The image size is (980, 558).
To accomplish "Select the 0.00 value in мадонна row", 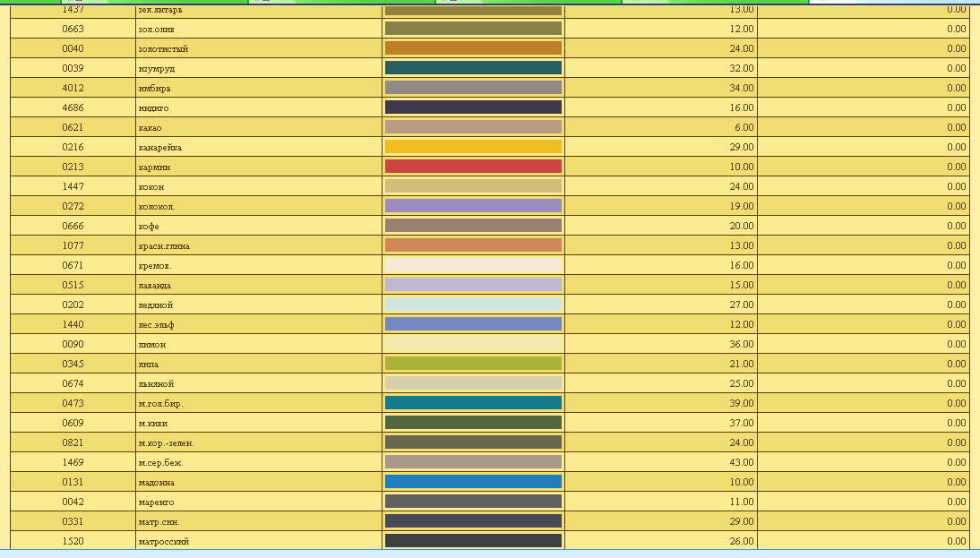I will click(x=956, y=482).
